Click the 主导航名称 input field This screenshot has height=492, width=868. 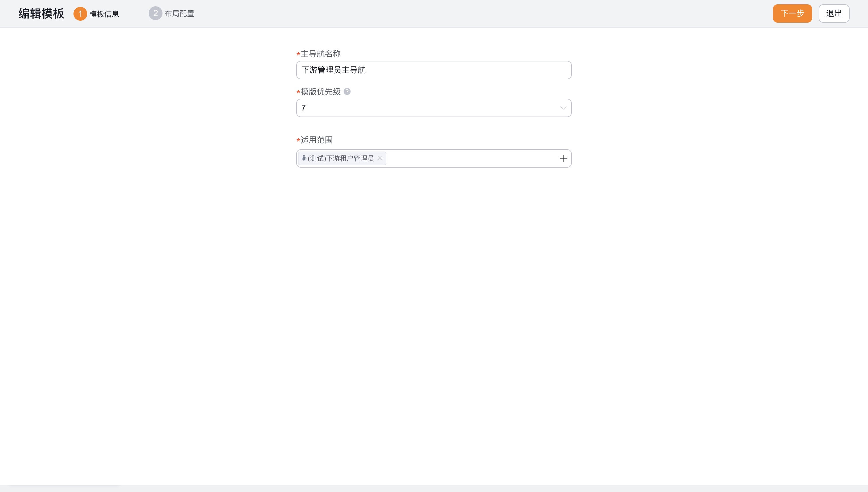click(433, 70)
